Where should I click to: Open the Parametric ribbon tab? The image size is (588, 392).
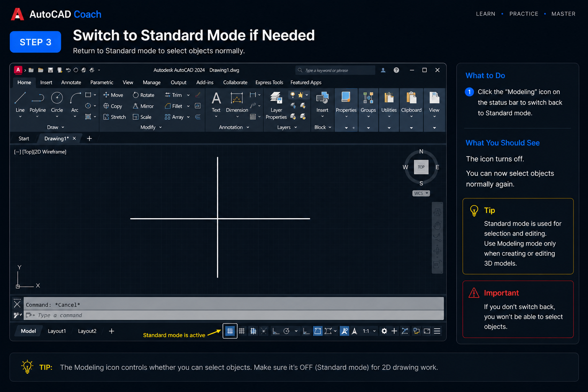(102, 82)
